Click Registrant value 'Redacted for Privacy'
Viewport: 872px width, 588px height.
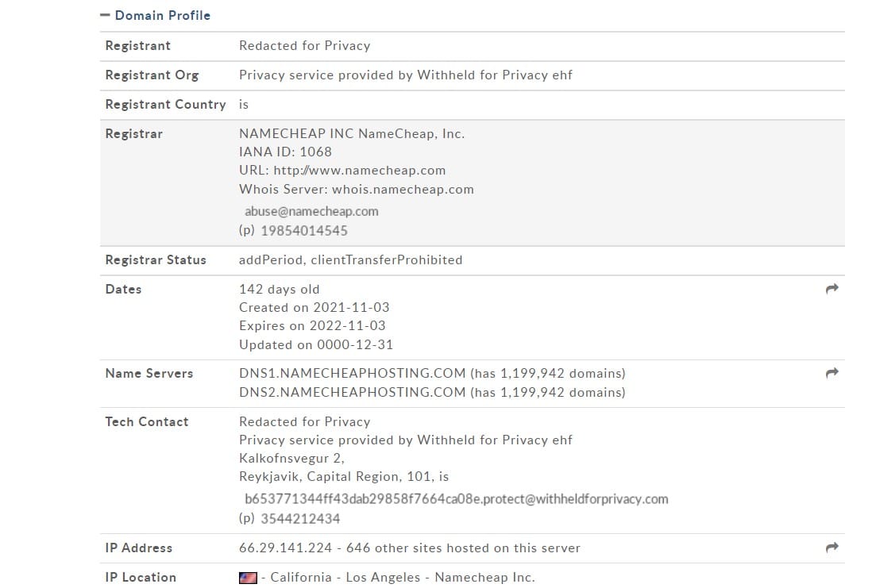tap(305, 45)
